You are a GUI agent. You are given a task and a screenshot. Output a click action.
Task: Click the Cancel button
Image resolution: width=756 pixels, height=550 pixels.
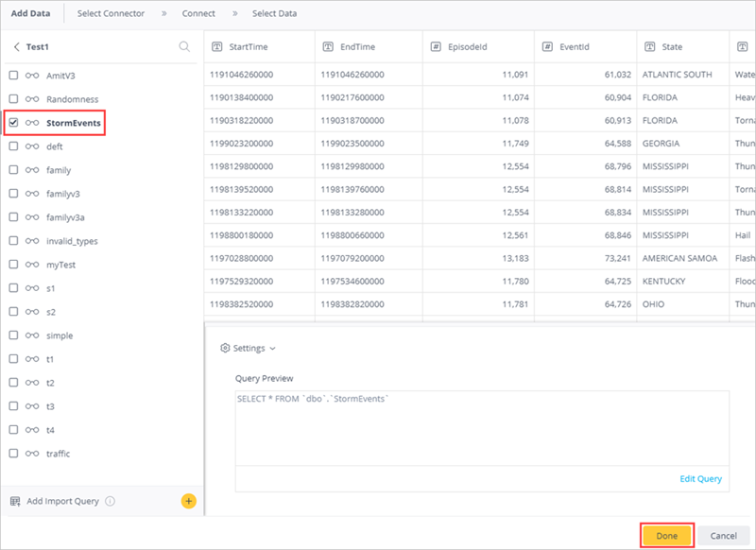723,536
